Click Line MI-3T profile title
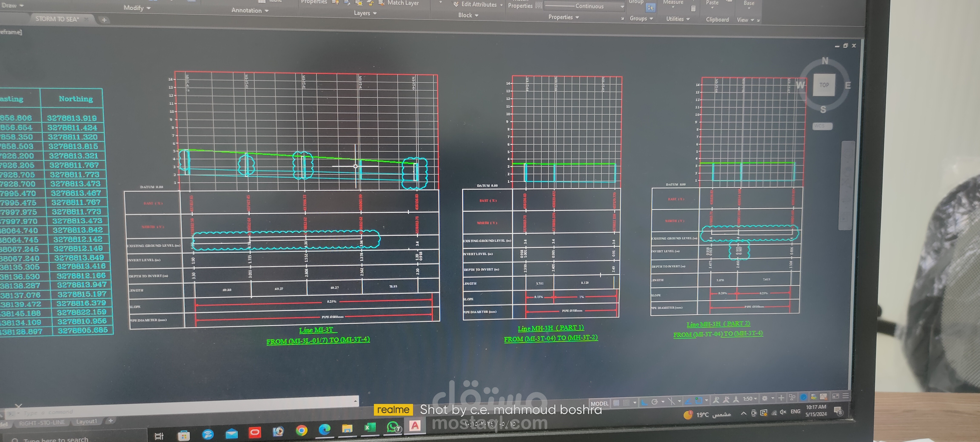The image size is (980, 442). pos(316,330)
